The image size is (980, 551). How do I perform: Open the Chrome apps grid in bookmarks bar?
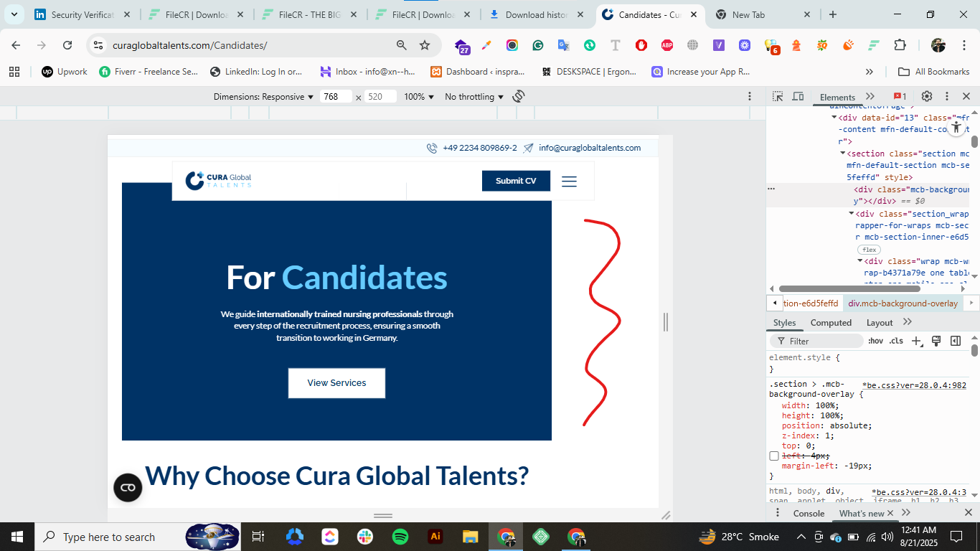(x=14, y=72)
